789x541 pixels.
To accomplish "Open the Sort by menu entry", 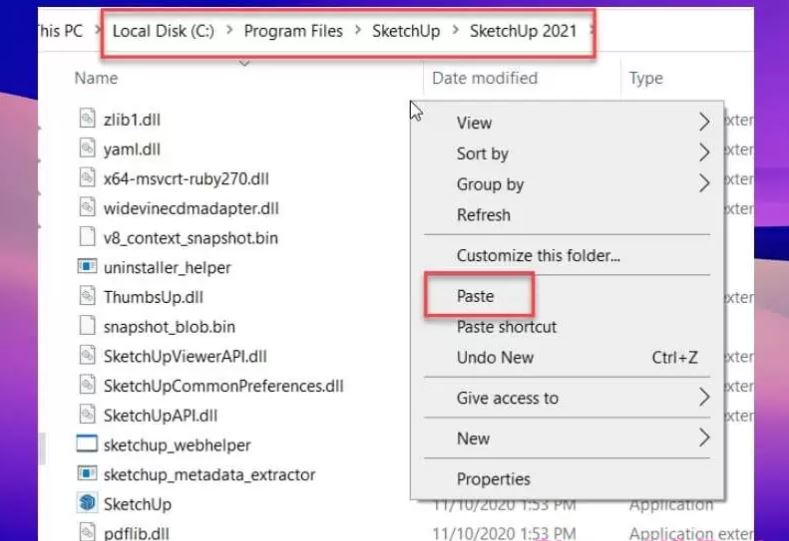I will tap(483, 153).
